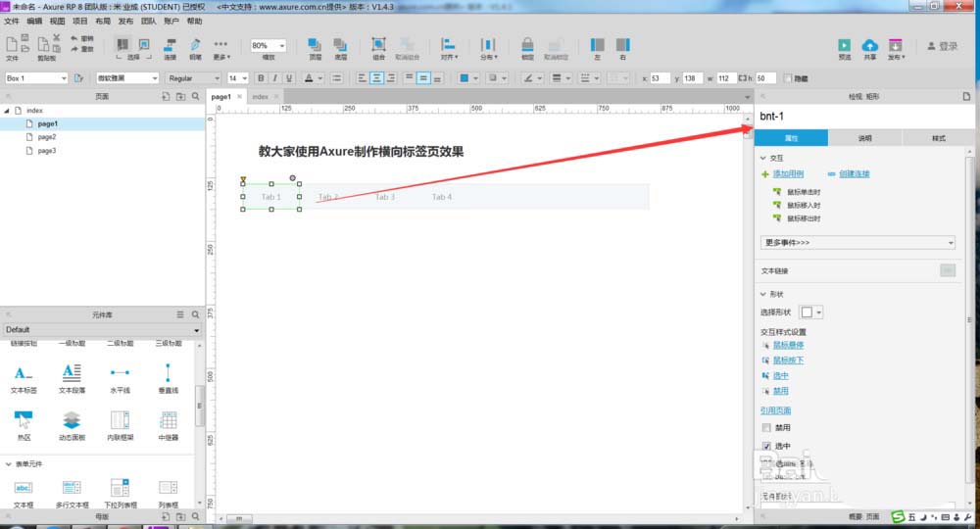This screenshot has width=980, height=529.
Task: Click the add page icon in pages panel
Action: [x=166, y=96]
